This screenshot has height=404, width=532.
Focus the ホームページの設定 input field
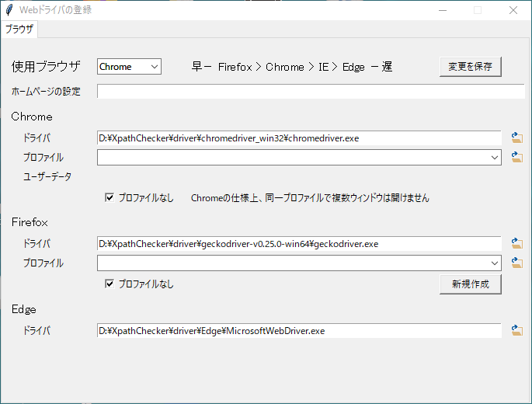(x=311, y=92)
